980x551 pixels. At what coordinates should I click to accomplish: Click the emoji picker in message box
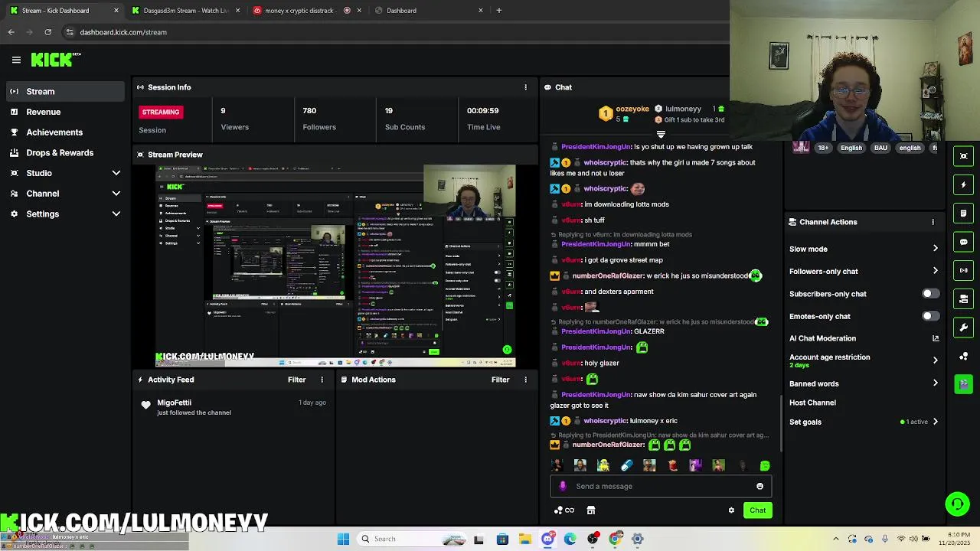pyautogui.click(x=759, y=486)
